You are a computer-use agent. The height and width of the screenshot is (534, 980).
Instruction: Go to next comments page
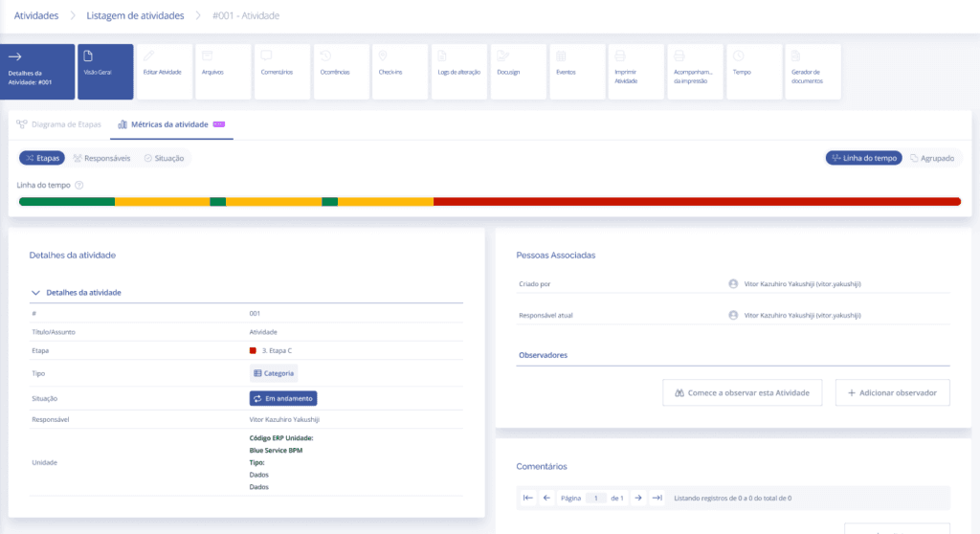point(638,498)
